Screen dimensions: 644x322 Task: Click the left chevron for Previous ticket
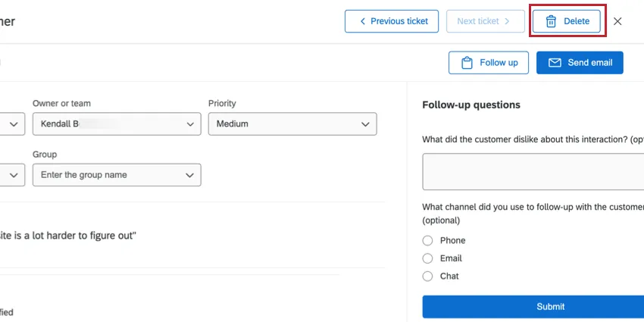[362, 21]
